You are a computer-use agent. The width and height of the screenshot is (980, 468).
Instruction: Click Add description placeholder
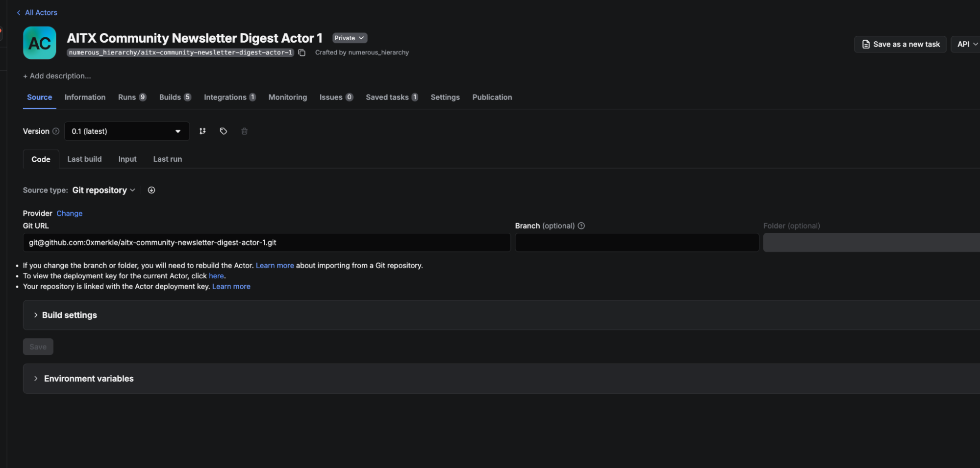point(57,76)
